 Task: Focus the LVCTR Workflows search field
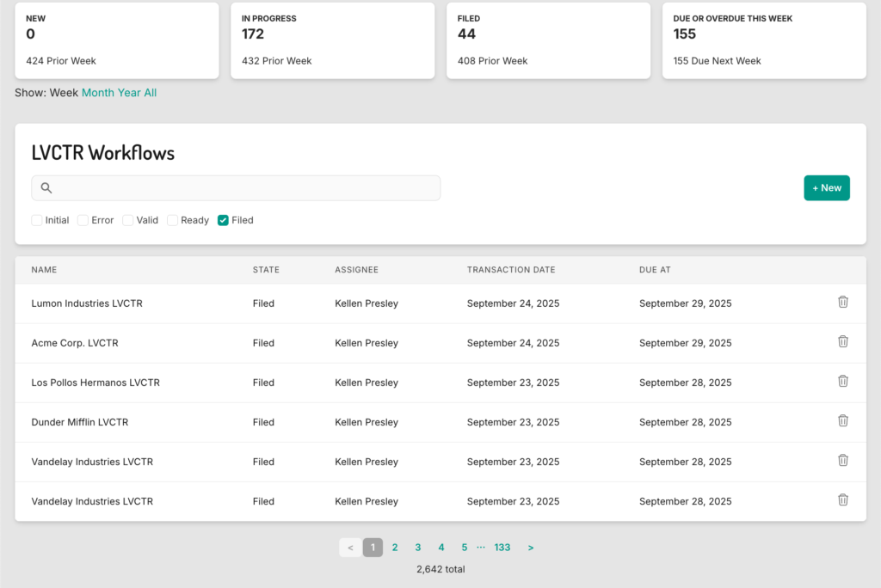(245, 188)
